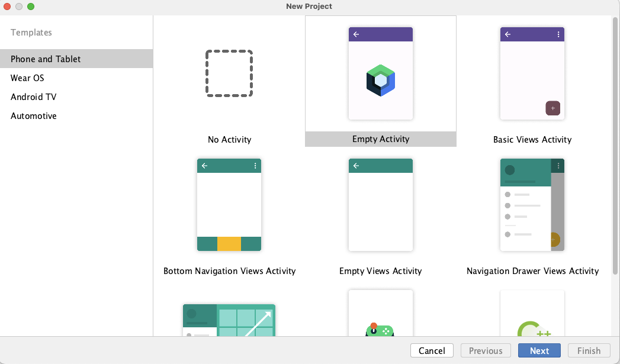Proceed with the Next button

click(x=539, y=350)
